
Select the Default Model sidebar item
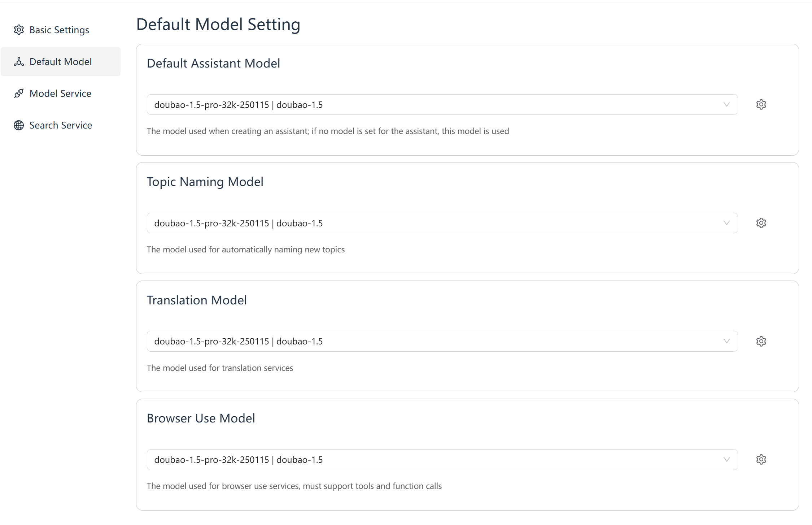[x=61, y=62]
